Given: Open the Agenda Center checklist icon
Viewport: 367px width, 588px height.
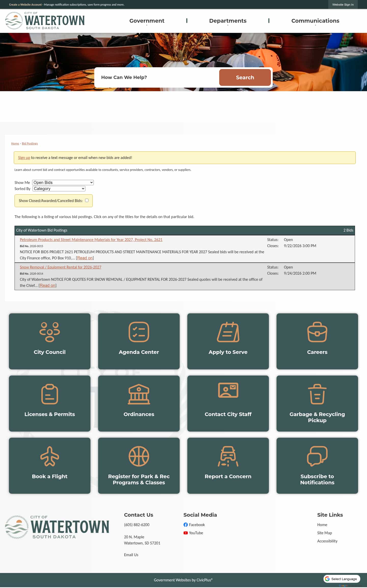Looking at the screenshot, I should pyautogui.click(x=139, y=332).
